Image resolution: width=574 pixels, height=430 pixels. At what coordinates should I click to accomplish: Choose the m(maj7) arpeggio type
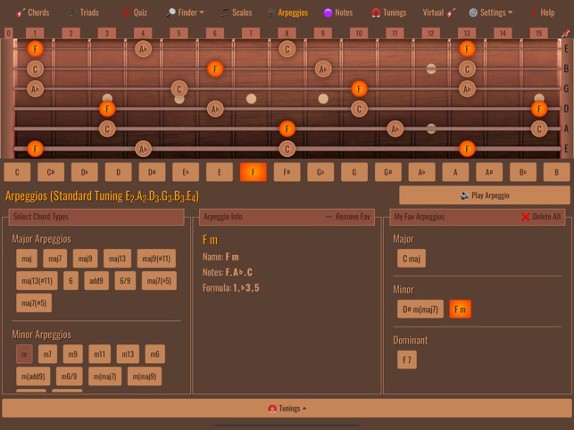tap(105, 376)
